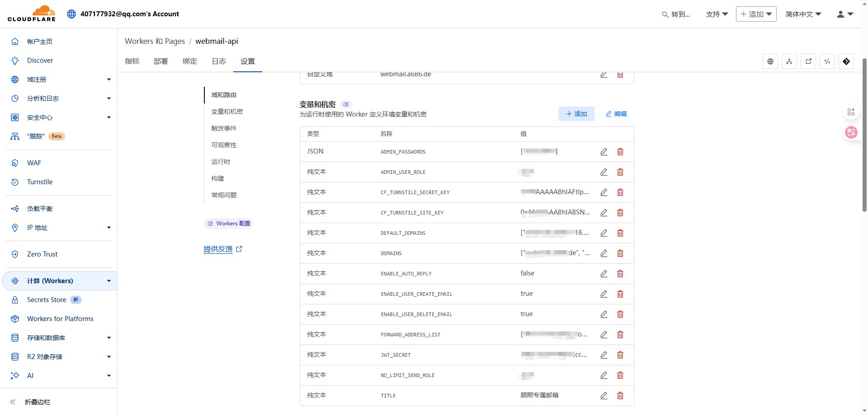Open the code editor </> icon
This screenshot has width=868, height=415.
827,61
